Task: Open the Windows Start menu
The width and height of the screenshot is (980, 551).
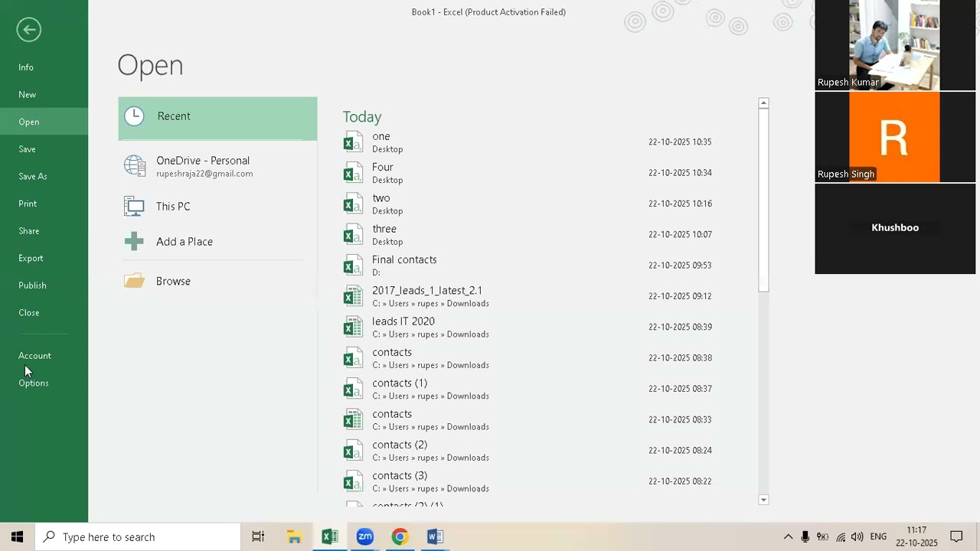Action: click(x=17, y=537)
